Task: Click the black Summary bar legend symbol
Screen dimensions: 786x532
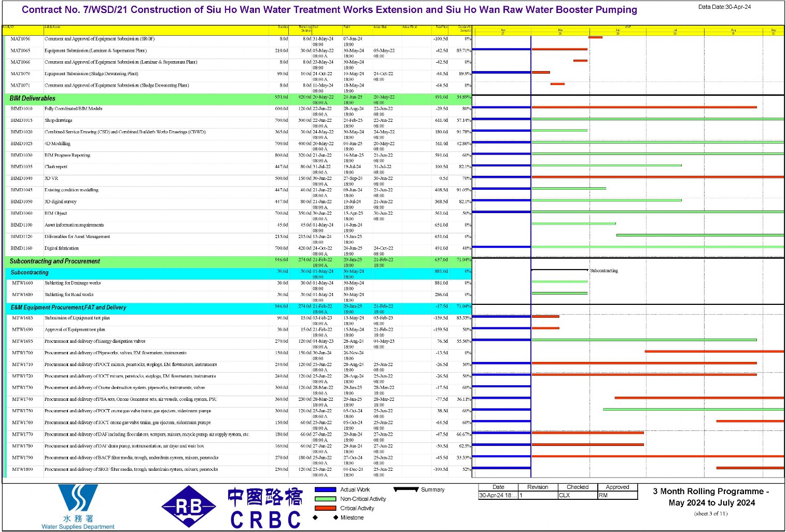Action: tap(406, 489)
